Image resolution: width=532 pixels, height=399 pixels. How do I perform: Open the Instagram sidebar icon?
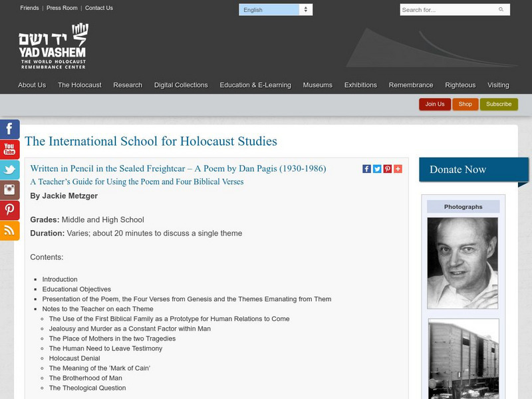click(x=9, y=190)
